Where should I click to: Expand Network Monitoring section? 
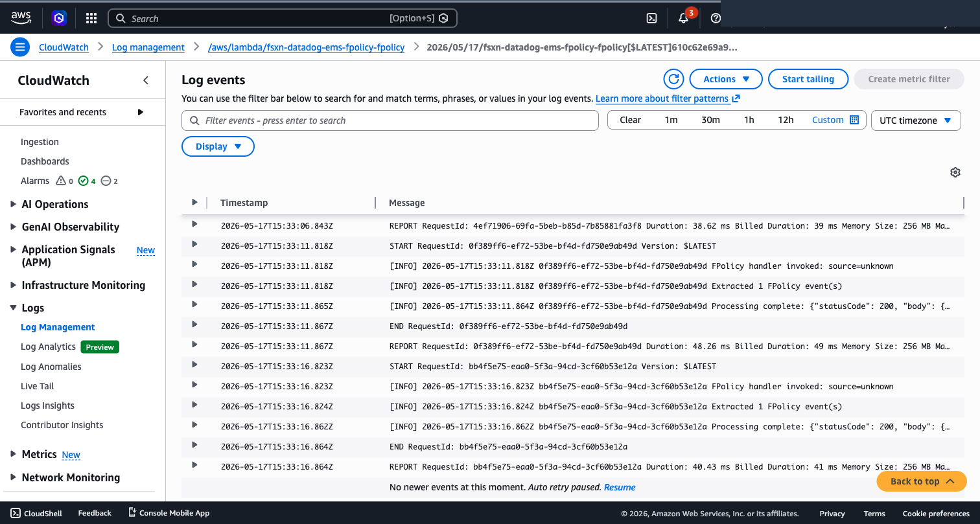point(14,477)
